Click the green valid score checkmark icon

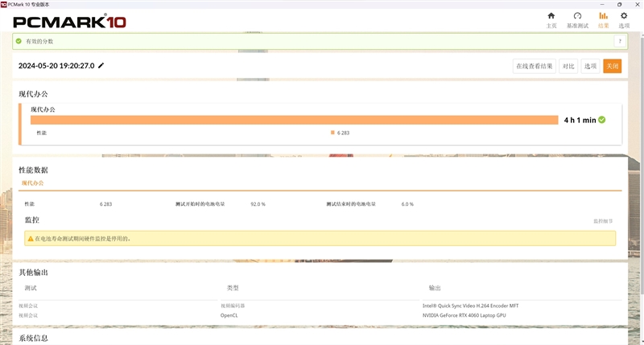coord(19,41)
